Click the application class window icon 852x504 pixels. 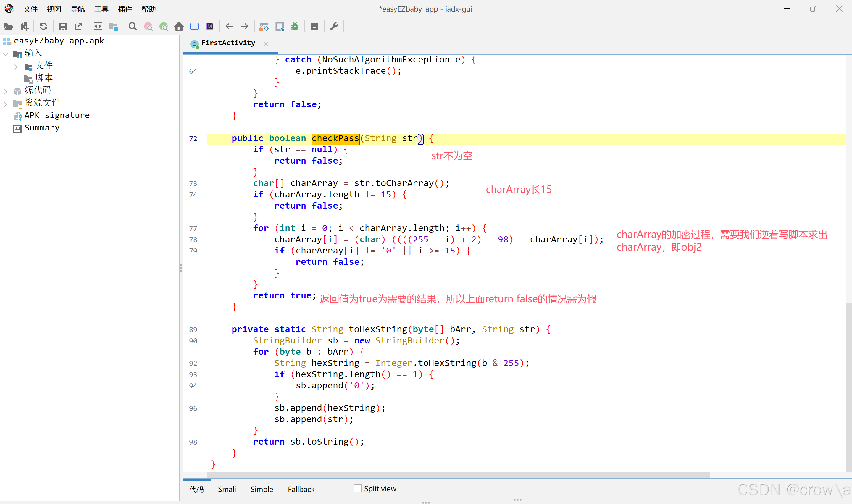[194, 27]
